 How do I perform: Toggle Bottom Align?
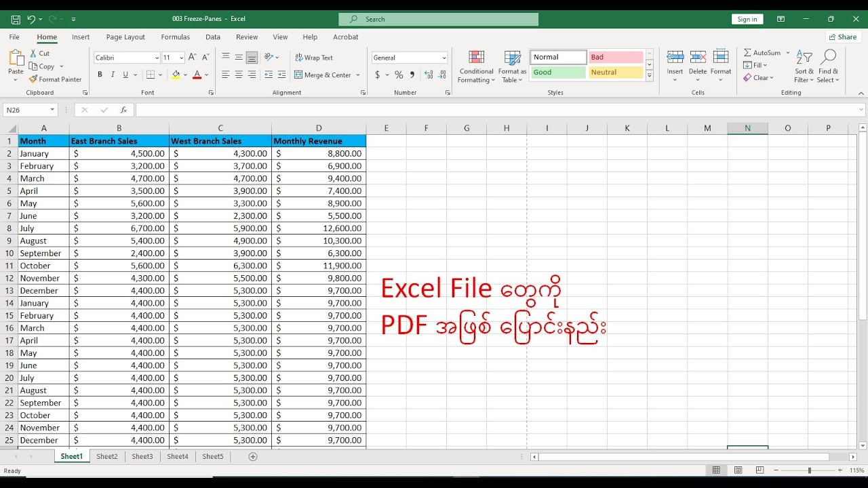coord(252,58)
